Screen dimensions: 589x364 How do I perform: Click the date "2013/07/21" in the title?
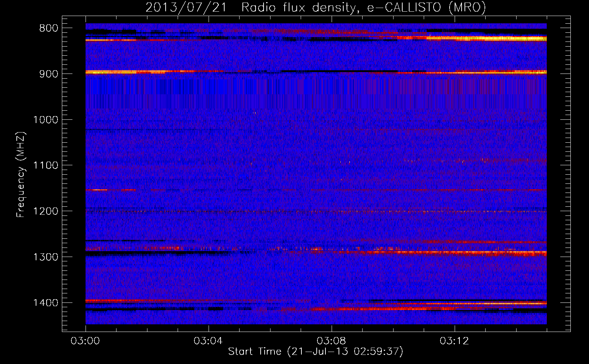(186, 7)
